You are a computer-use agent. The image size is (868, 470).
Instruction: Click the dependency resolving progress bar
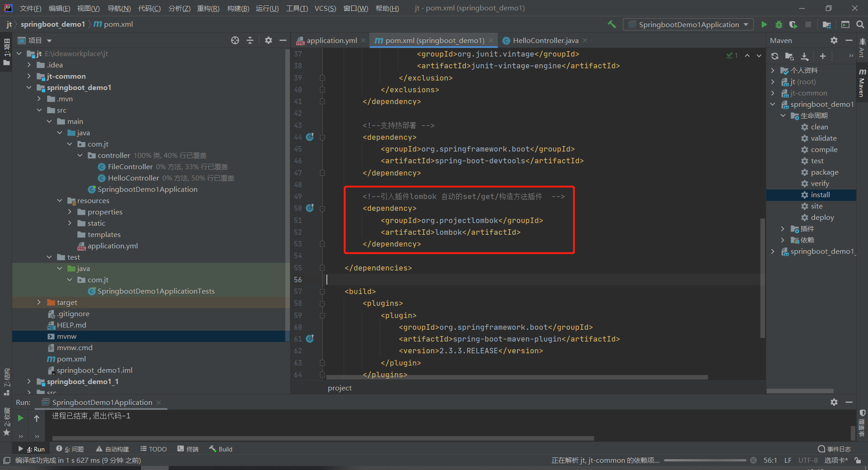click(705, 461)
